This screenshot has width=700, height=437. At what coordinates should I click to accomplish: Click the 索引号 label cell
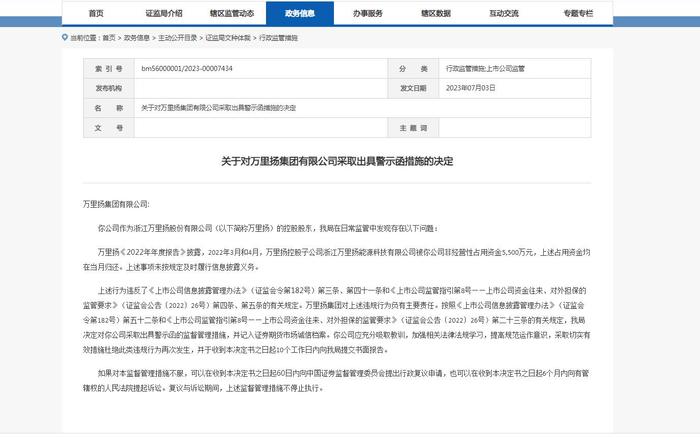click(x=108, y=69)
